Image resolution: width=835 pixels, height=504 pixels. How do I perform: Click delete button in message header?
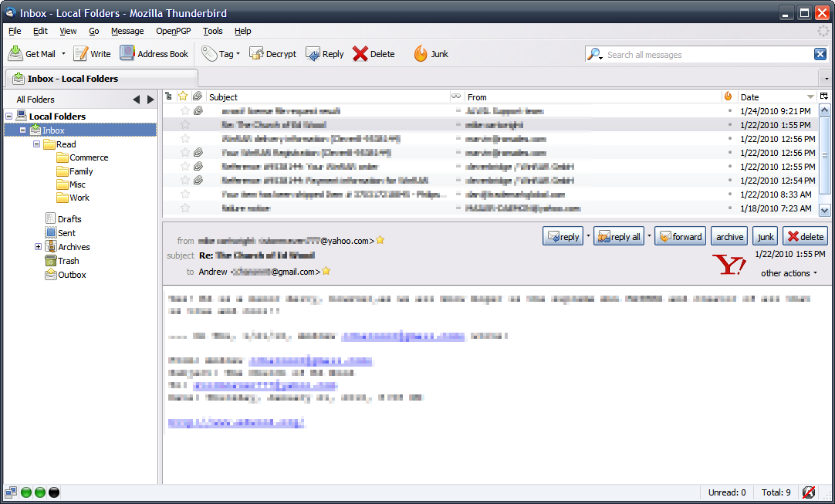(805, 236)
